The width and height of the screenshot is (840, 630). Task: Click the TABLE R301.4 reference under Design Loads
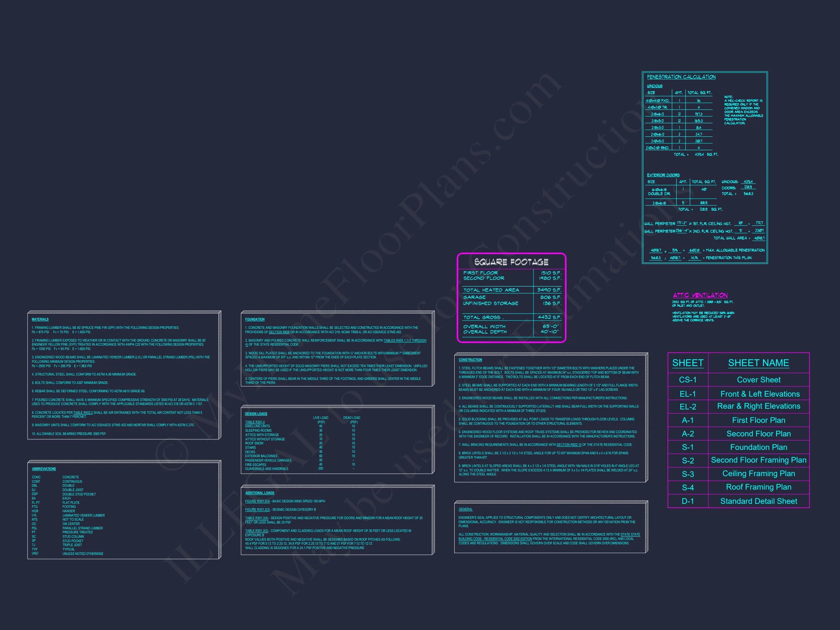255,422
